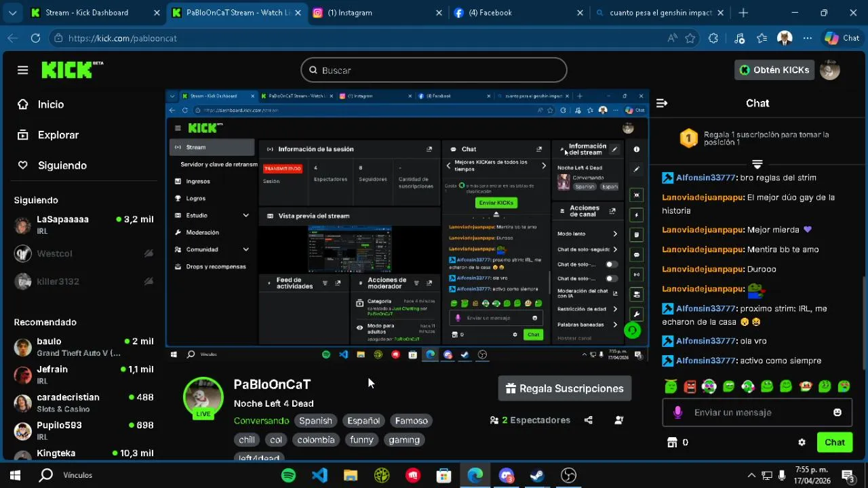The width and height of the screenshot is (868, 488).
Task: Click the KICK logo
Action: click(72, 70)
